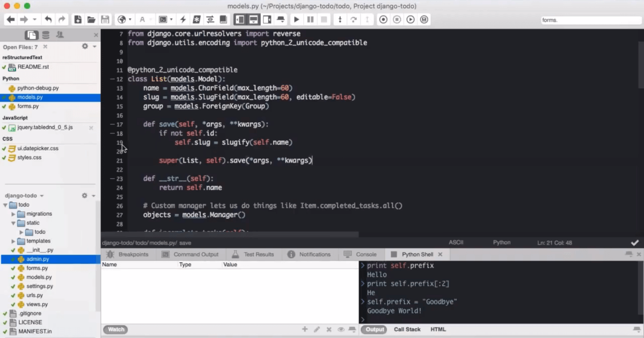The width and height of the screenshot is (644, 338).
Task: Add a watch variable with plus icon
Action: (x=305, y=329)
